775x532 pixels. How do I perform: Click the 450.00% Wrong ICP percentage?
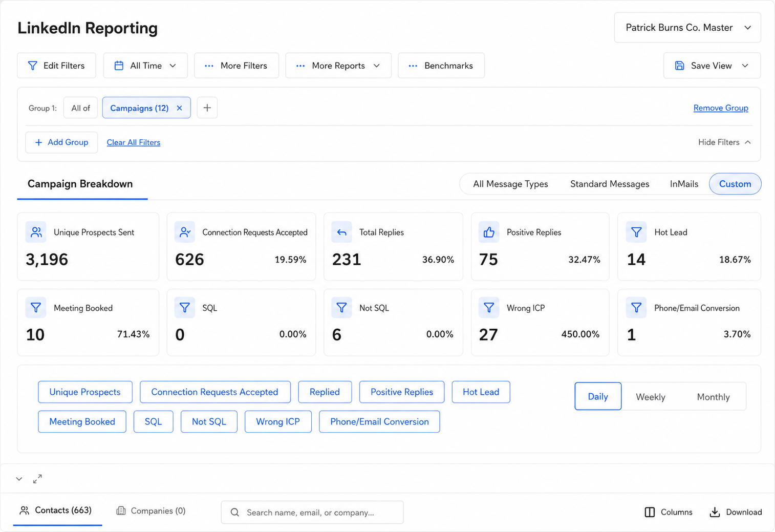click(580, 334)
